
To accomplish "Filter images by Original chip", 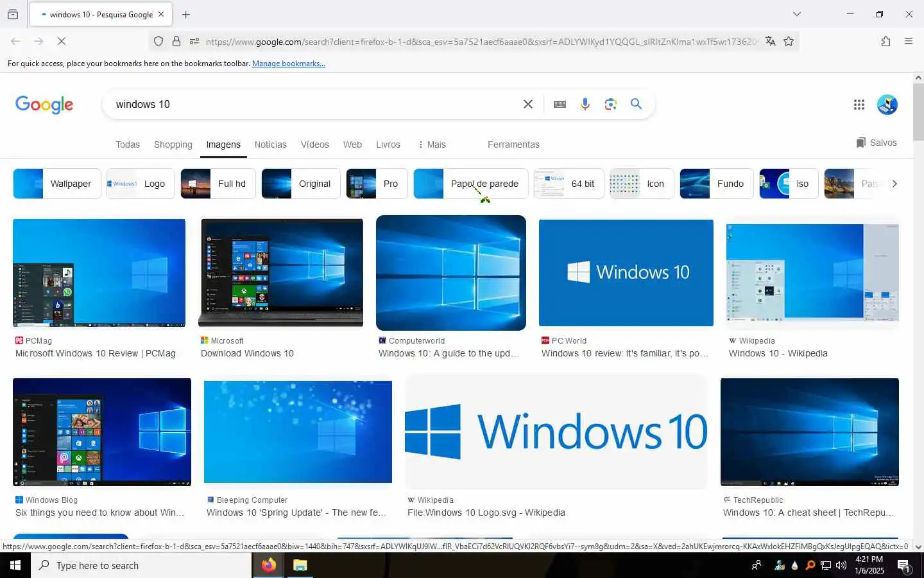I will click(301, 184).
